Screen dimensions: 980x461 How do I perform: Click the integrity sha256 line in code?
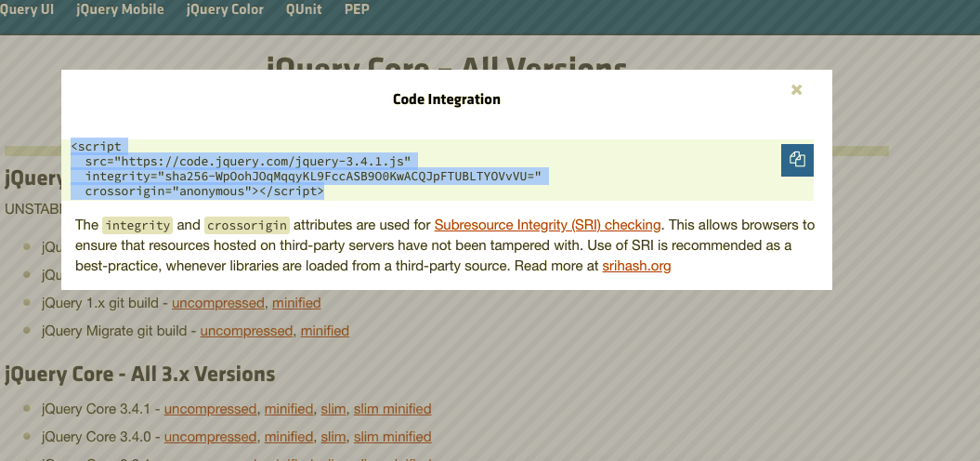(x=313, y=177)
